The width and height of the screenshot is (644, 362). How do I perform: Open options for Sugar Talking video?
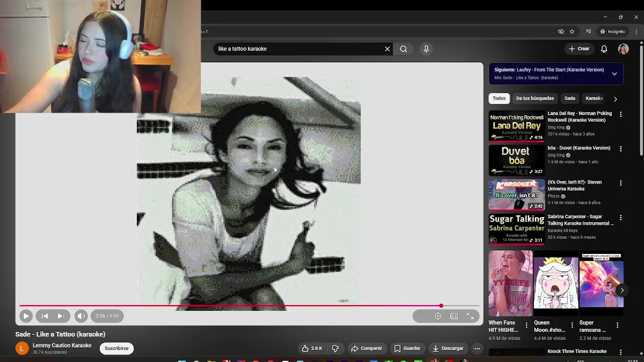point(620,218)
